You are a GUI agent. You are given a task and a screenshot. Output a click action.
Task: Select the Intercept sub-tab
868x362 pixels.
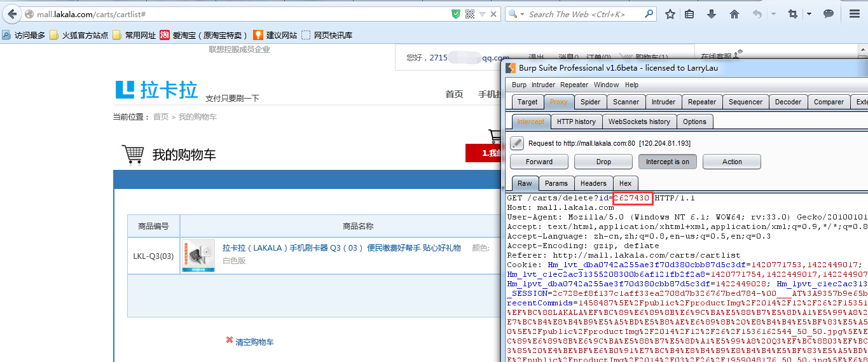pos(530,122)
